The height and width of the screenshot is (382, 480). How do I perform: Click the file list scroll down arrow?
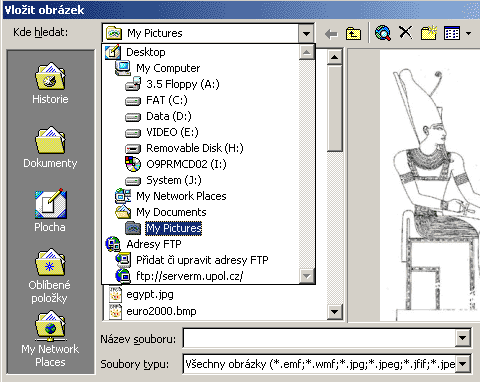point(334,312)
